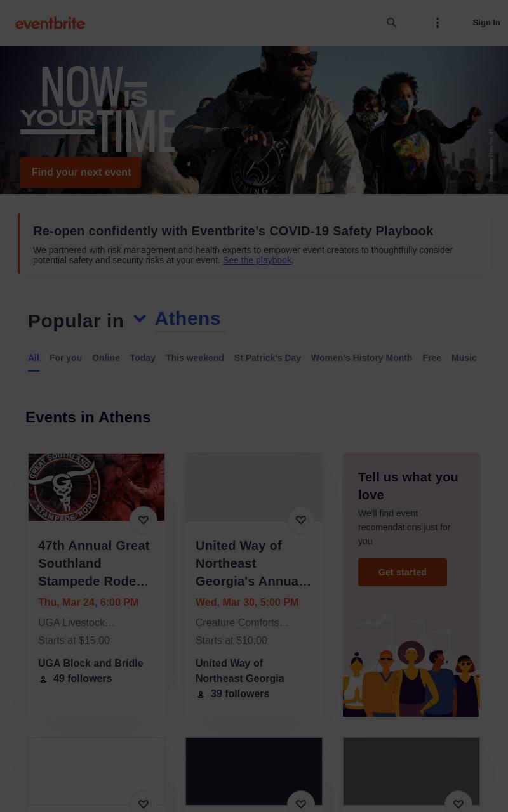
Task: Expand the Popular in location chevron
Action: point(139,318)
